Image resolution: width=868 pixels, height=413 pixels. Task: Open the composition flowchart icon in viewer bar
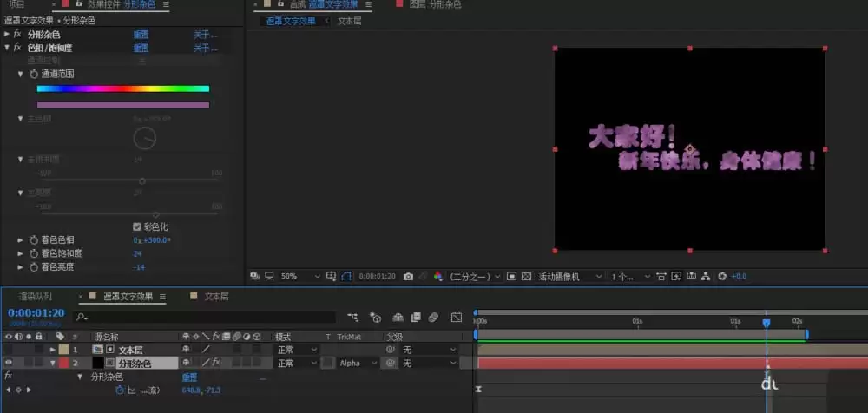click(x=705, y=276)
